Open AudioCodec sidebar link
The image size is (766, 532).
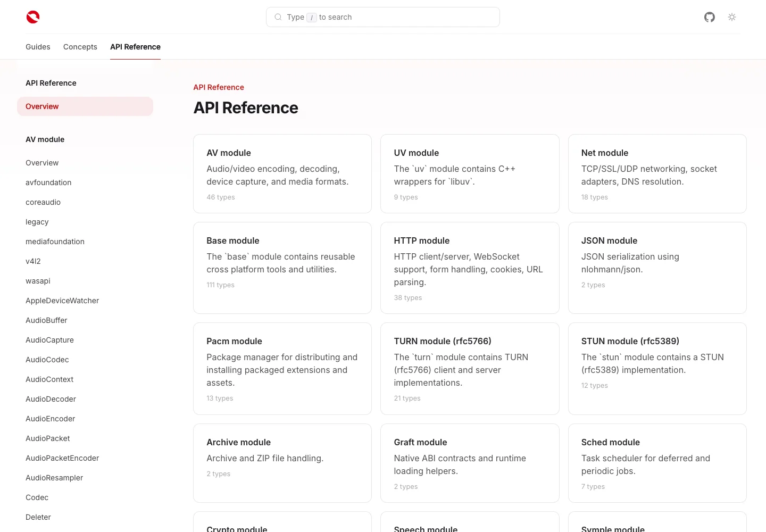(x=47, y=360)
